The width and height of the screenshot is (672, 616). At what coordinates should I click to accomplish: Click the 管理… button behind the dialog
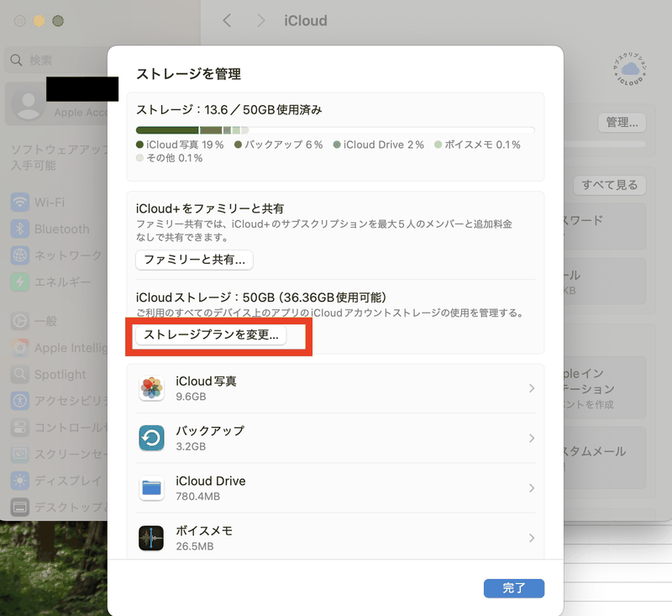pos(622,123)
